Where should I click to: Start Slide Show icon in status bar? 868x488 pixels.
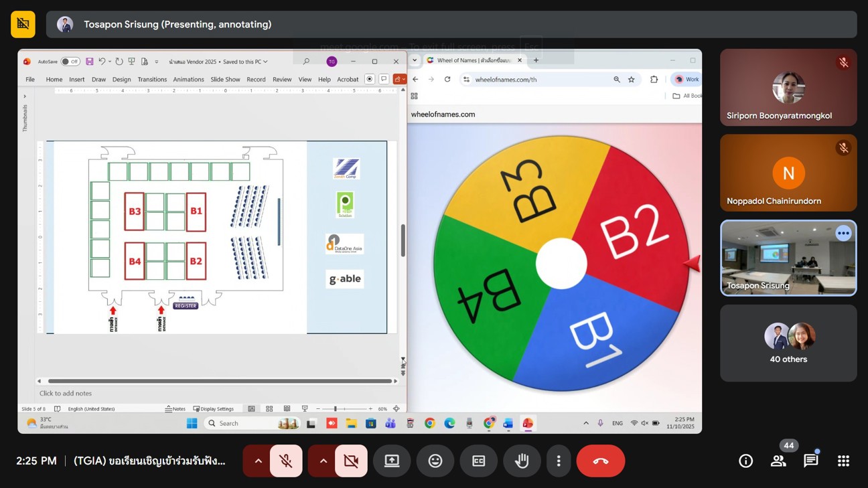coord(305,408)
